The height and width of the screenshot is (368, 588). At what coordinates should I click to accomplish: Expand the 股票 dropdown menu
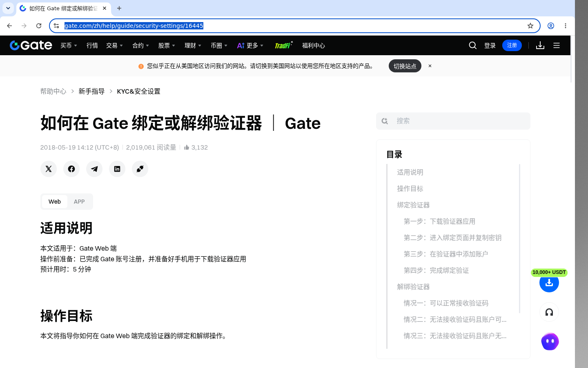pyautogui.click(x=167, y=45)
